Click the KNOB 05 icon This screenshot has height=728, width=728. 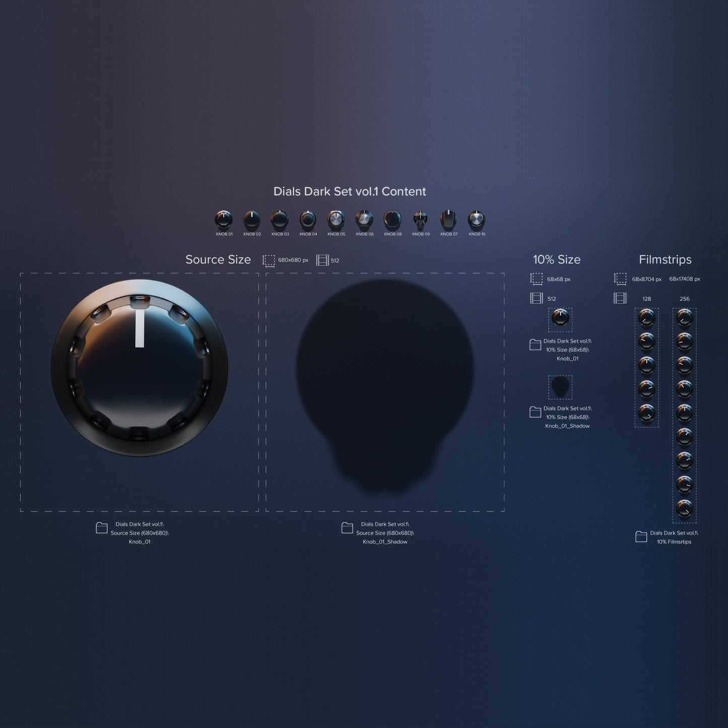(335, 218)
